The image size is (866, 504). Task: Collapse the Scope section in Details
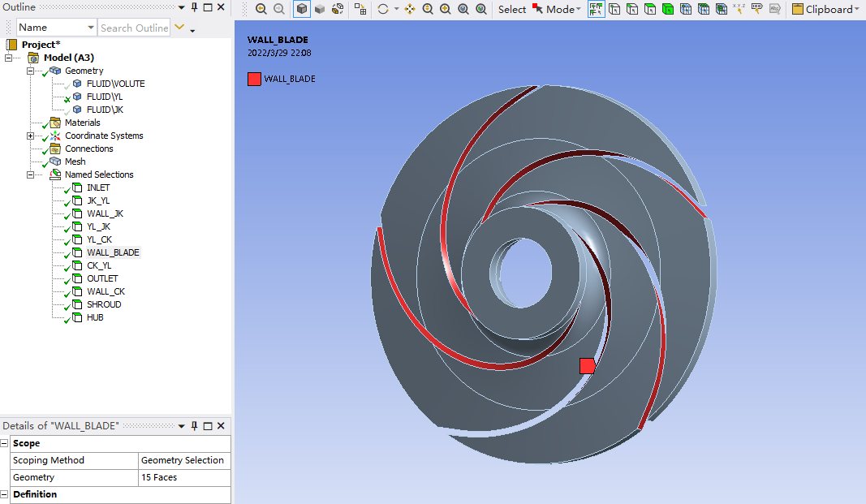point(5,444)
